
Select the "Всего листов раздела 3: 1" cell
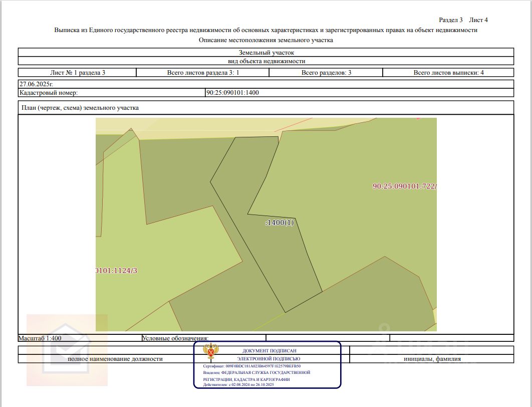click(203, 73)
